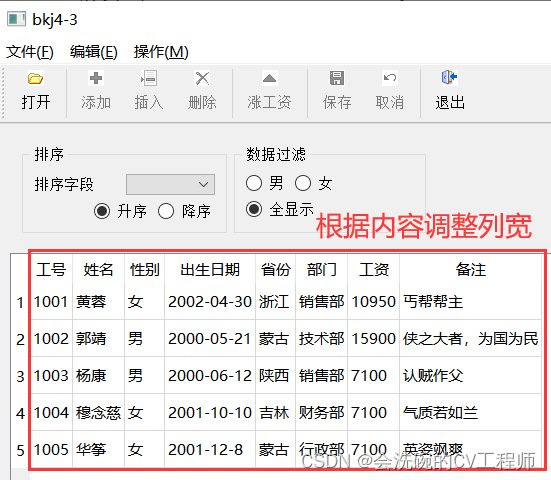Click the 删除 delete X icon
The image size is (551, 480).
coord(202,78)
